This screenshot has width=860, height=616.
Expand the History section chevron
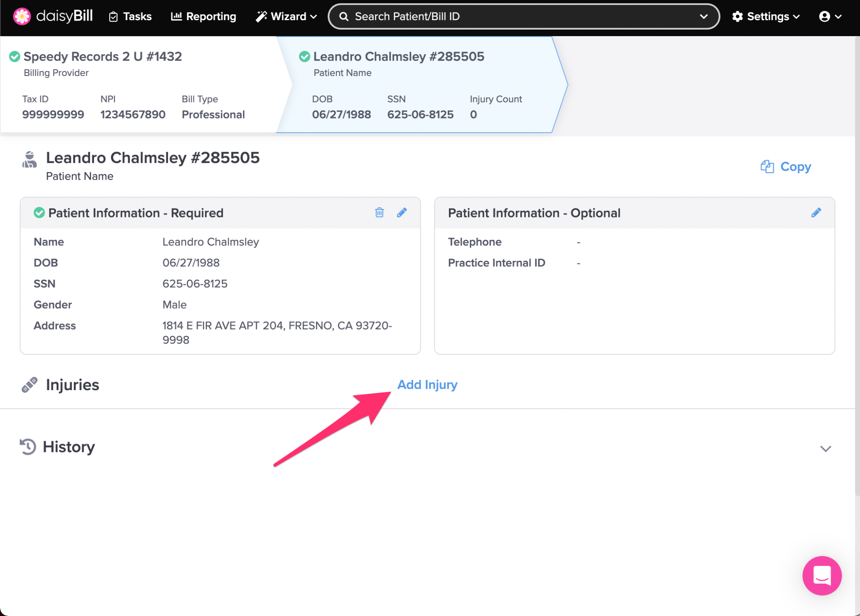[x=825, y=448]
